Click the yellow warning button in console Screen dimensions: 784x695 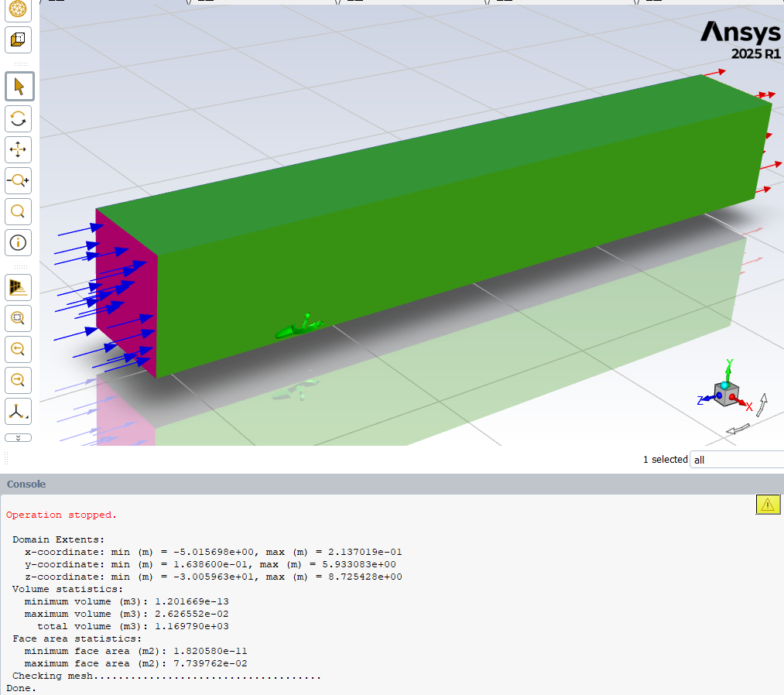pyautogui.click(x=767, y=505)
